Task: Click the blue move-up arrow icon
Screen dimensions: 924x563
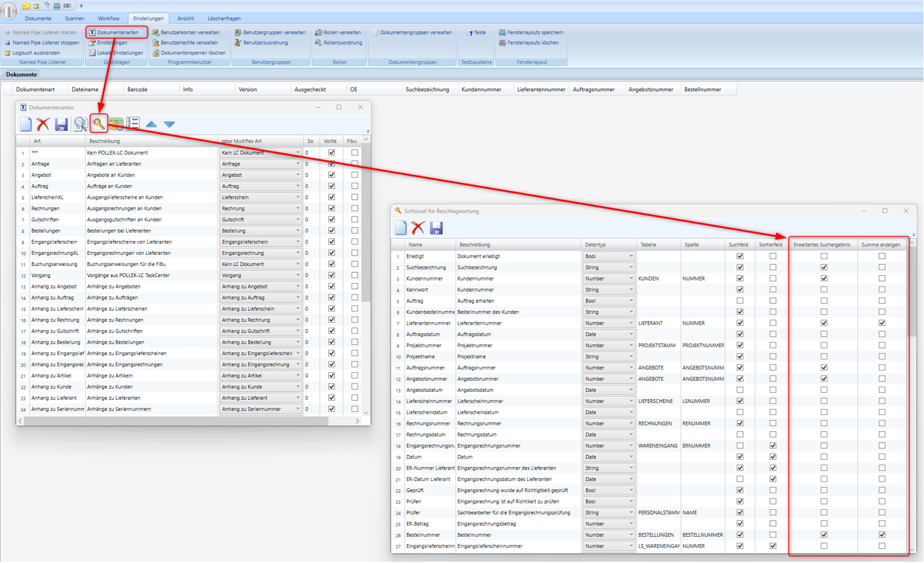Action: pos(151,124)
